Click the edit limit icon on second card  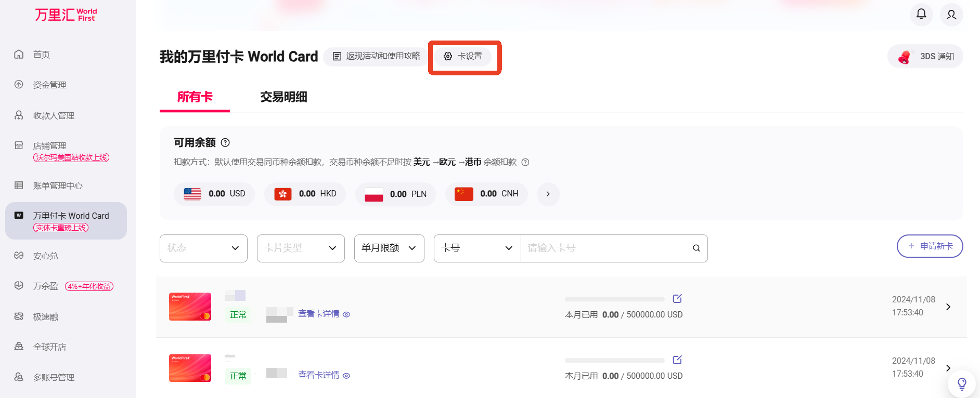tap(677, 360)
